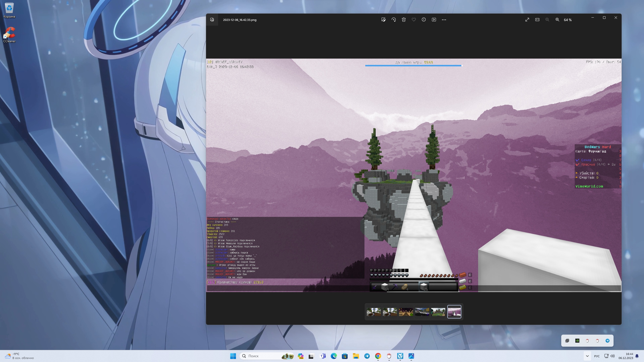Open Telegram from the taskbar
Screen dimensions: 644x362
coord(367,356)
